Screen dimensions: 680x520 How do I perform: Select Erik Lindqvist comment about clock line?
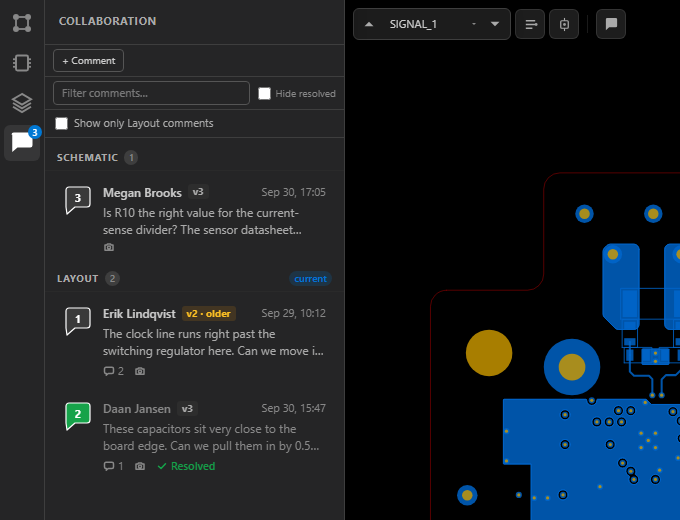(213, 342)
